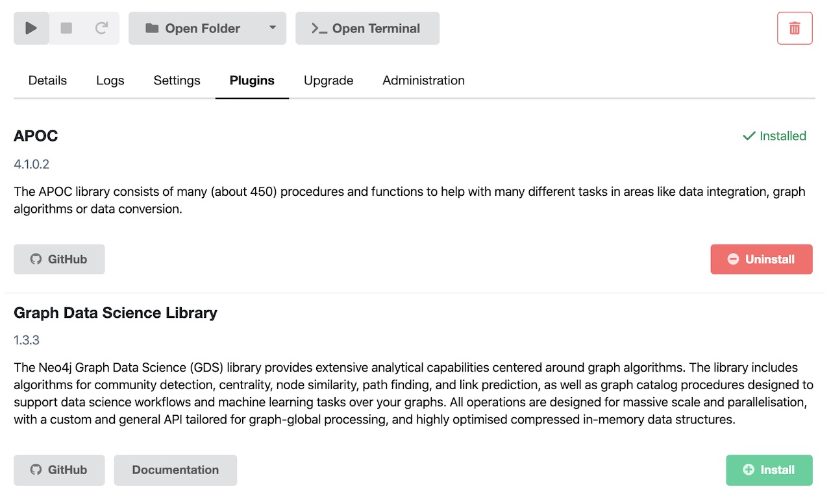Screen dimensions: 831x504
Task: Open the APOC GitHub link
Action: 59,259
